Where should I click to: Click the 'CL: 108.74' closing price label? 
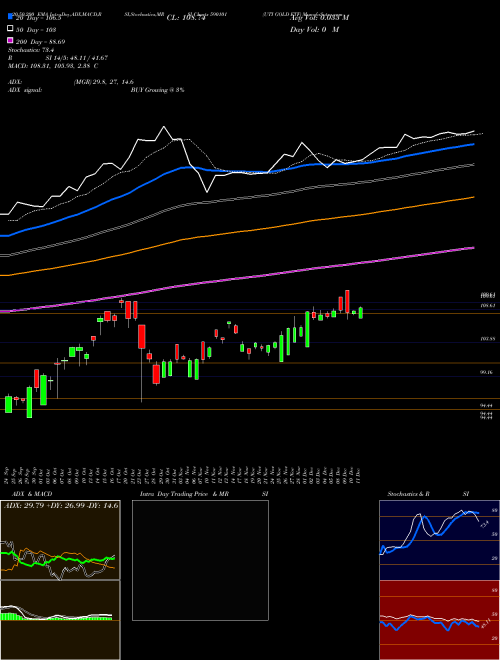tap(186, 18)
